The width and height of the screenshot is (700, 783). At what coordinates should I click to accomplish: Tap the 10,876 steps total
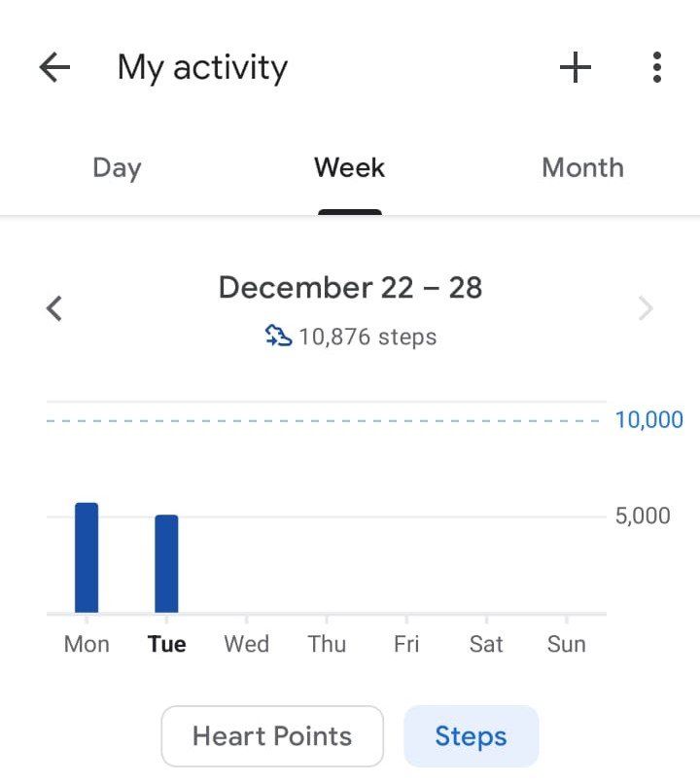[367, 338]
